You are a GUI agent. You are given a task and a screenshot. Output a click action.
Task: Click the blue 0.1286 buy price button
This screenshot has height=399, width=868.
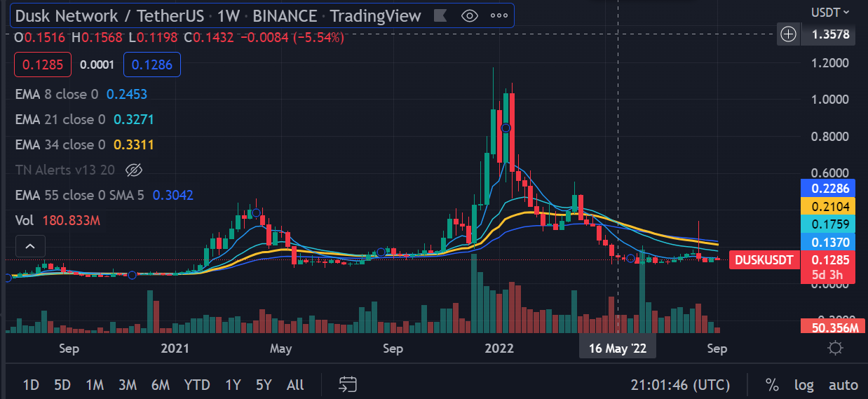click(x=152, y=65)
